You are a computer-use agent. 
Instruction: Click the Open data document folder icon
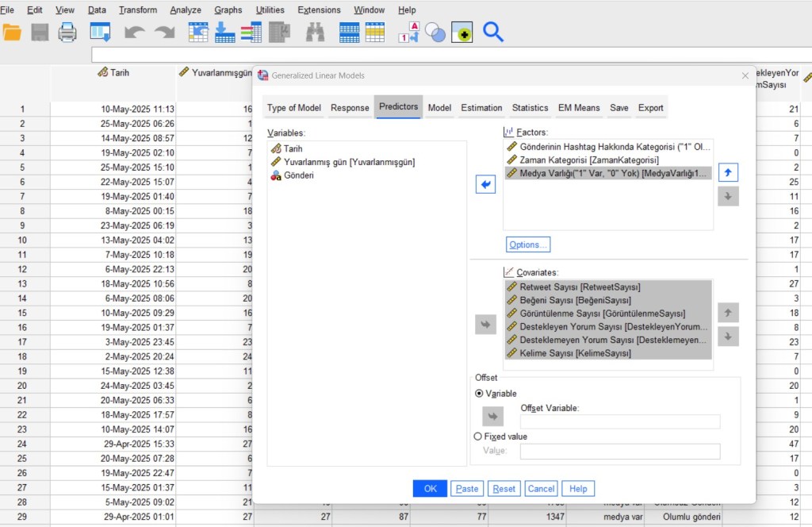(13, 32)
